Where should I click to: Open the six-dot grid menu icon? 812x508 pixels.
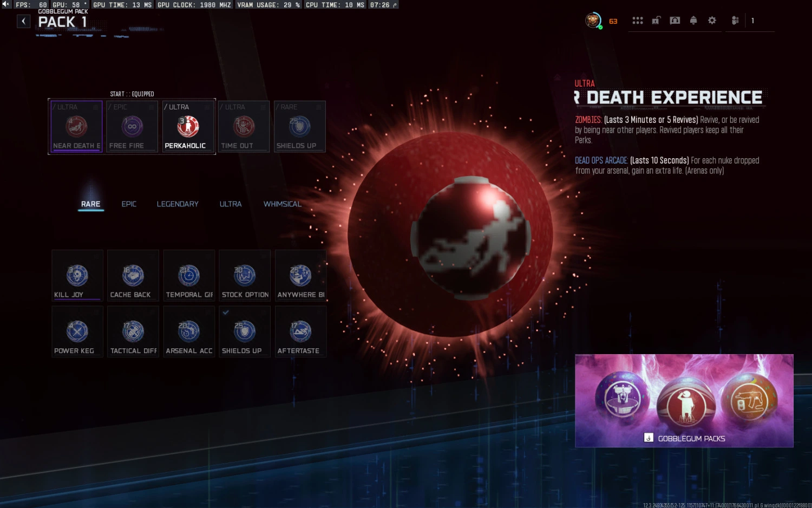click(x=638, y=21)
